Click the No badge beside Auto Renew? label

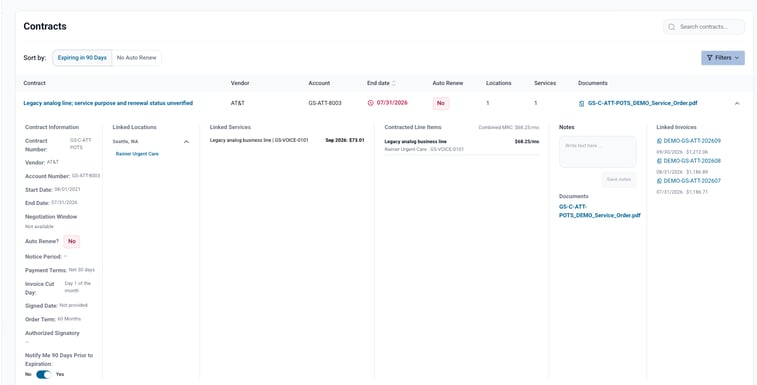(72, 241)
